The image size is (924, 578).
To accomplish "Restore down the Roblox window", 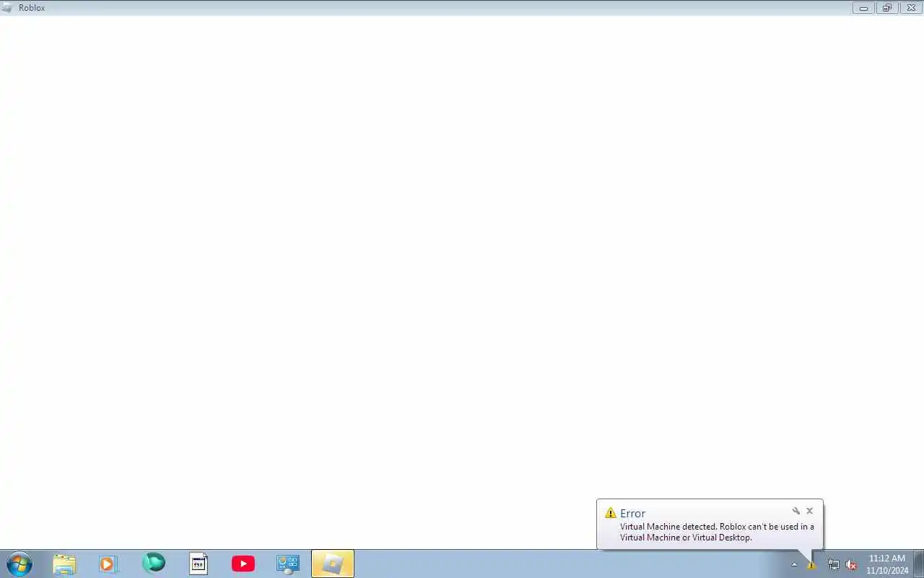I will 887,8.
